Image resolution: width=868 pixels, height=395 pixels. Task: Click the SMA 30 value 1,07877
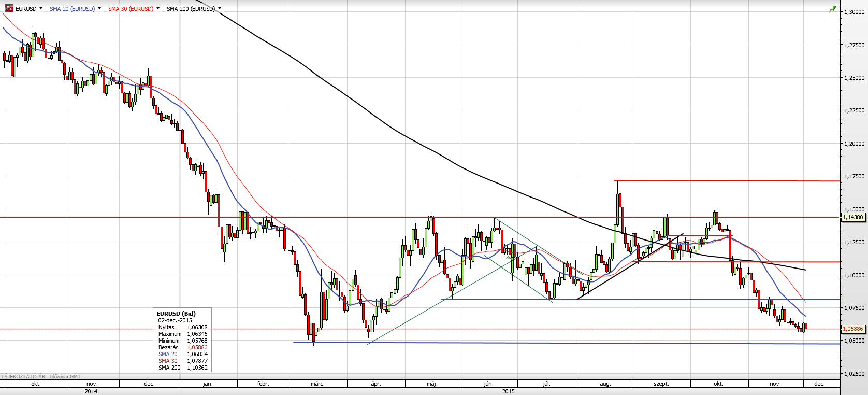[197, 361]
